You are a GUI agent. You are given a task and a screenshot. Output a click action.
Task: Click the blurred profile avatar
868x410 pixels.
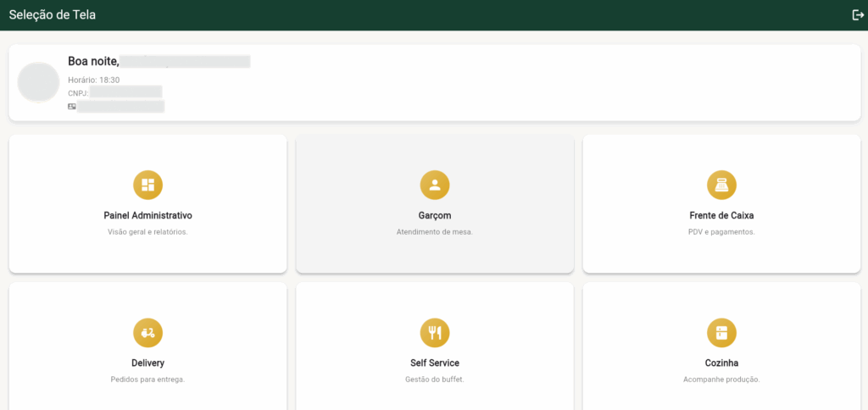click(38, 82)
